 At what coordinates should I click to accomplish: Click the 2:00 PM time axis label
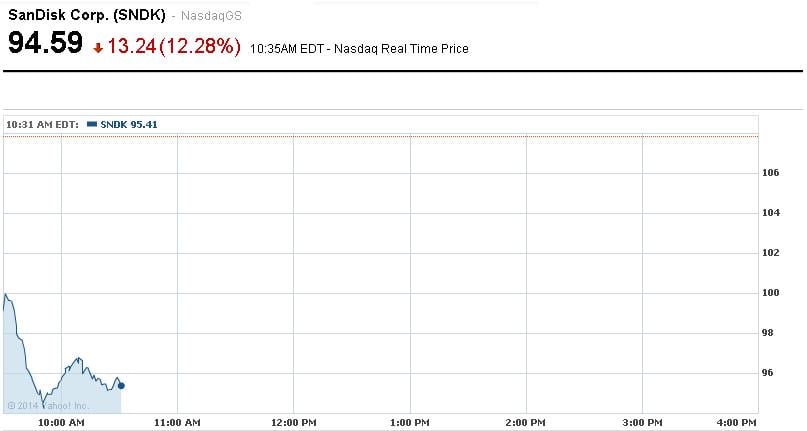[526, 423]
